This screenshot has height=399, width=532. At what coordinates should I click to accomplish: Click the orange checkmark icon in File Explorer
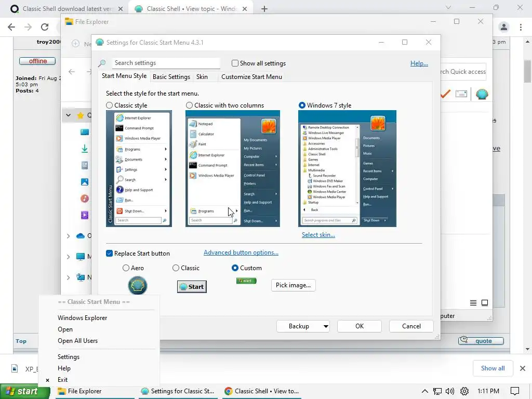click(445, 94)
